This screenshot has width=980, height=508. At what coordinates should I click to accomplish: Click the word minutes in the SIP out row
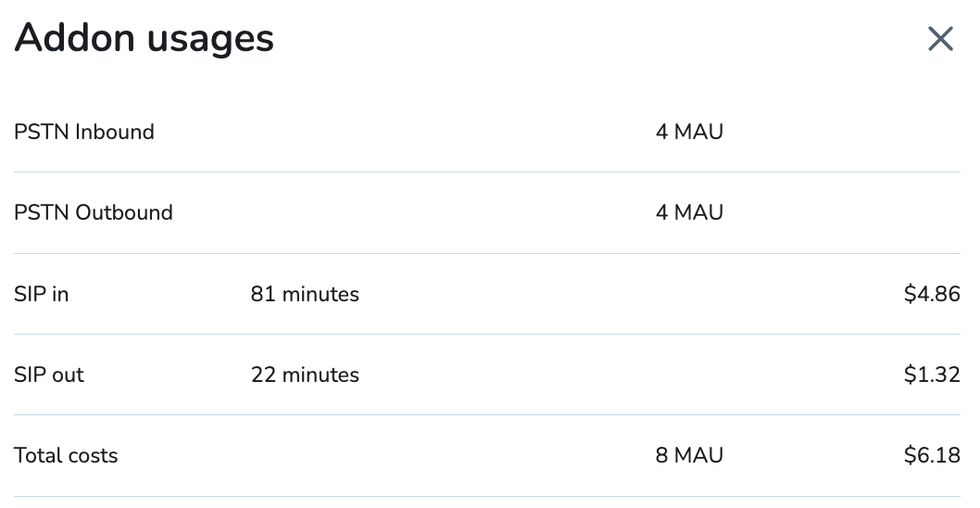coord(320,375)
